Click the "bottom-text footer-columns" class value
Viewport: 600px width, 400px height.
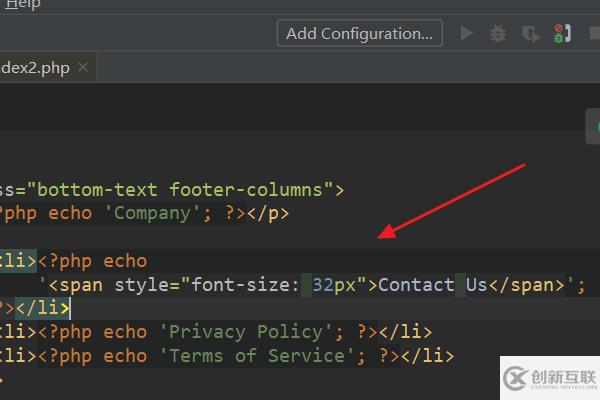tap(181, 189)
